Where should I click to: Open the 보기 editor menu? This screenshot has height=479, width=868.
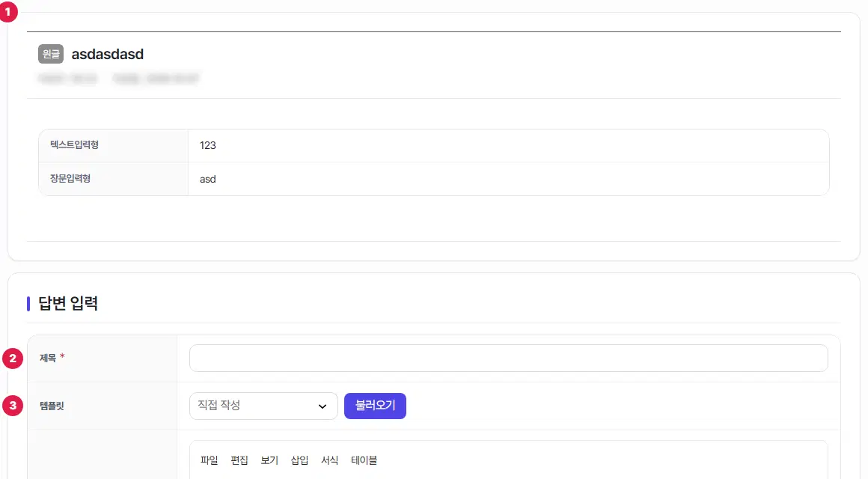269,460
